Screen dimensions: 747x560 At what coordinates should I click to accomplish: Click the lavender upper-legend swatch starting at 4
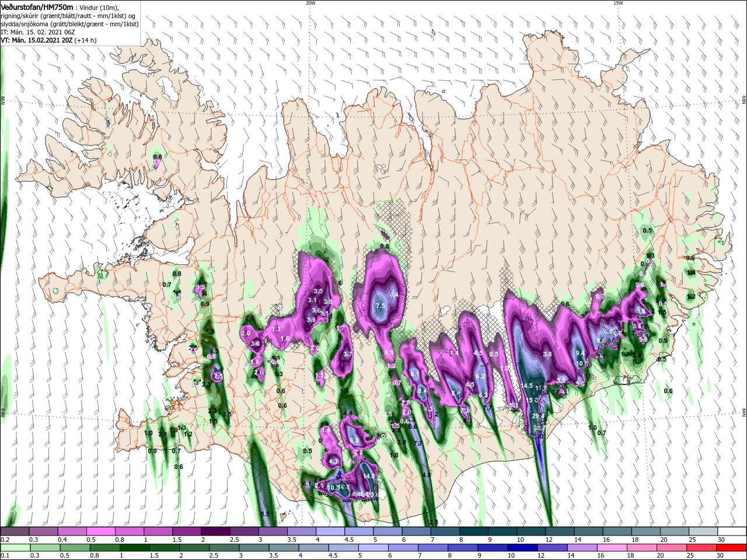[330, 531]
